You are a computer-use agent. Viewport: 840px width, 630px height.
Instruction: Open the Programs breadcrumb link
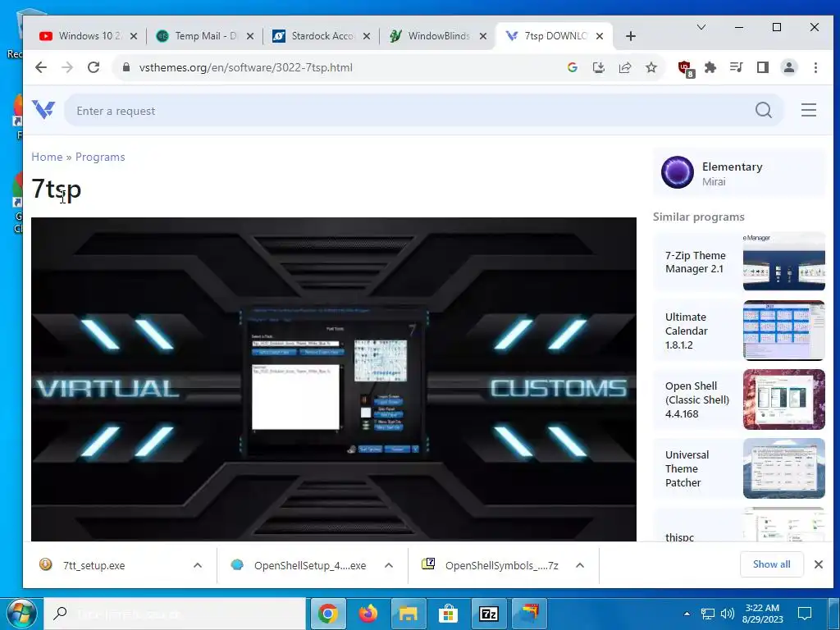(x=100, y=157)
